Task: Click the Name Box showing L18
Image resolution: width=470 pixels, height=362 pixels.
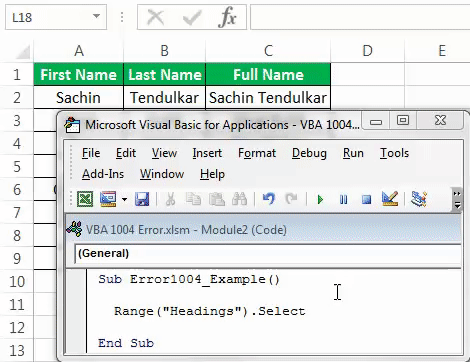Action: (x=56, y=17)
